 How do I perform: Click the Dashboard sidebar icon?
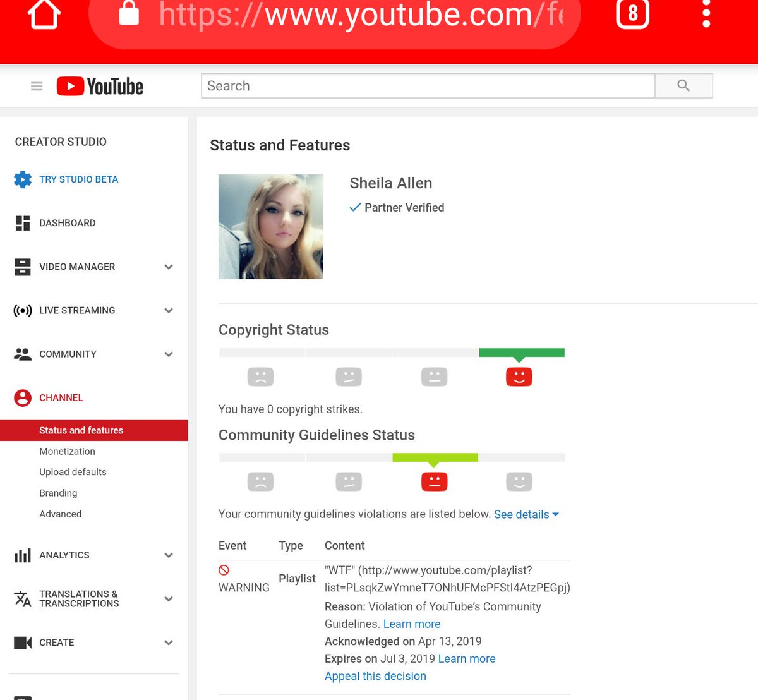coord(23,223)
